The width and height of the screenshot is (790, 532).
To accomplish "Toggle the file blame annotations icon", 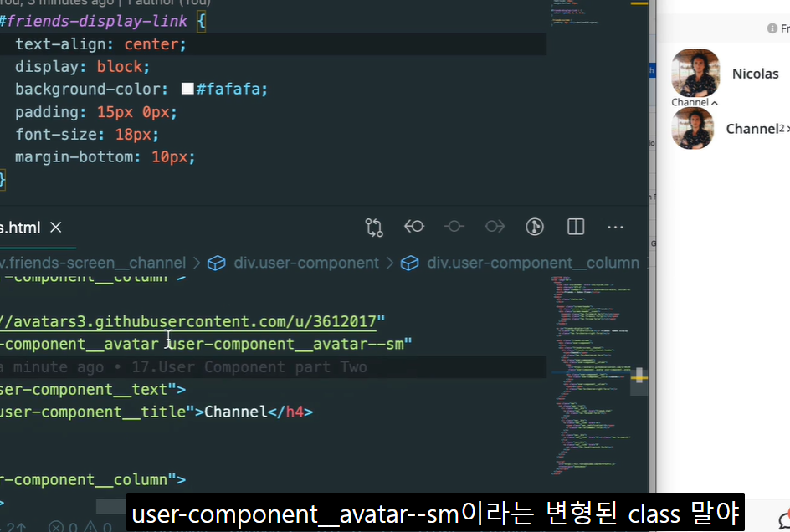I will coord(535,227).
